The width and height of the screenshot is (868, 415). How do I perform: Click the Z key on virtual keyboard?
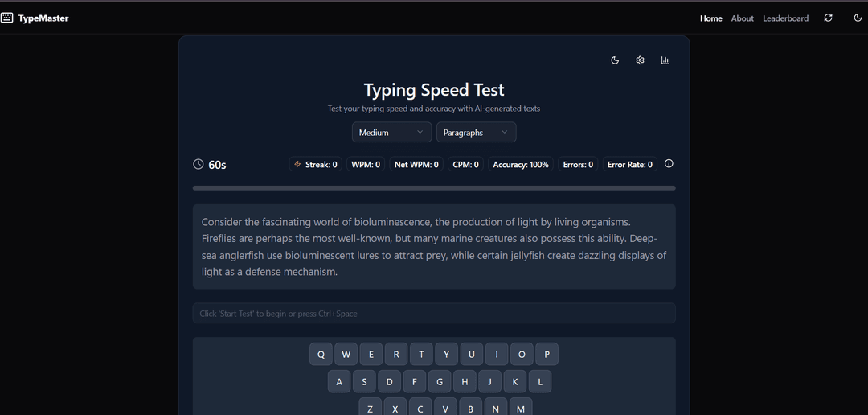371,407
